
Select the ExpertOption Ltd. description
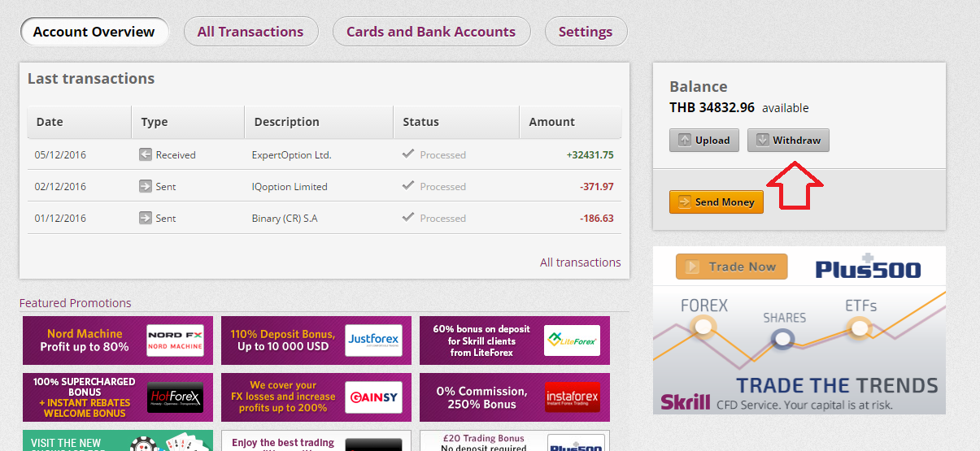(x=291, y=154)
